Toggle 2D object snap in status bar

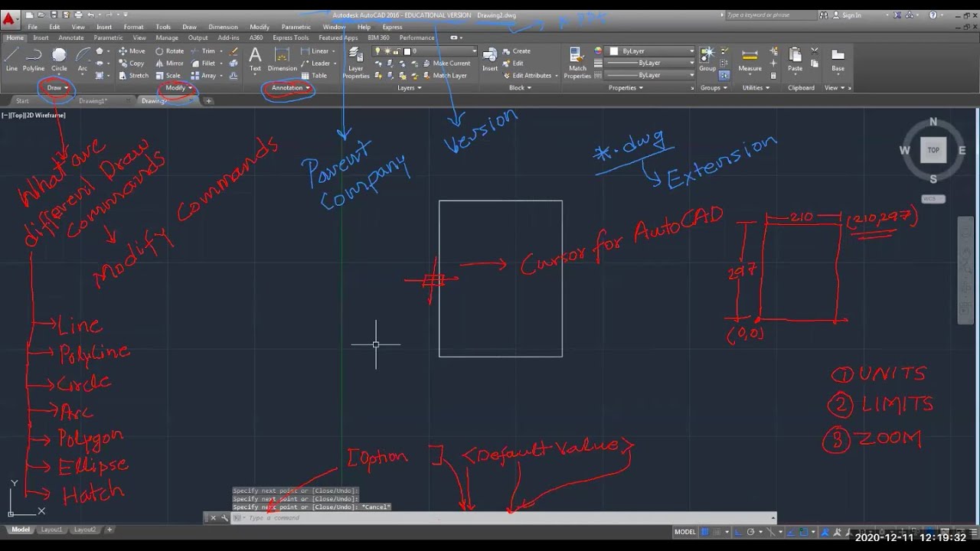(804, 532)
